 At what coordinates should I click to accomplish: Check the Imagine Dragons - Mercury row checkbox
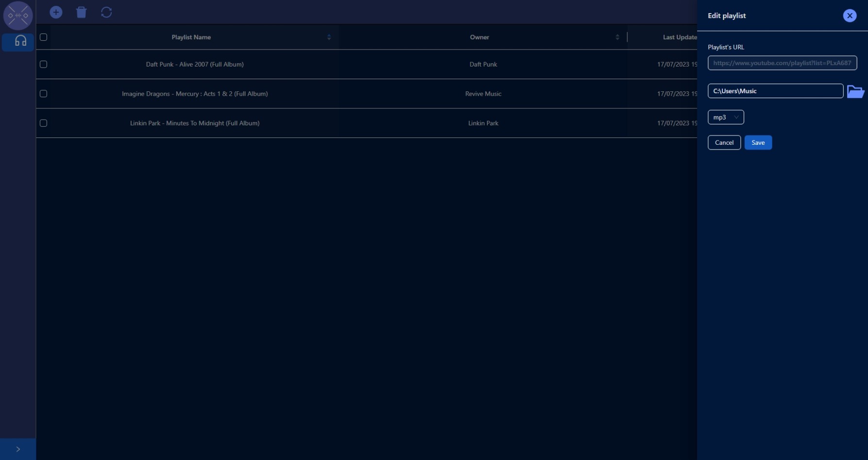pos(43,94)
